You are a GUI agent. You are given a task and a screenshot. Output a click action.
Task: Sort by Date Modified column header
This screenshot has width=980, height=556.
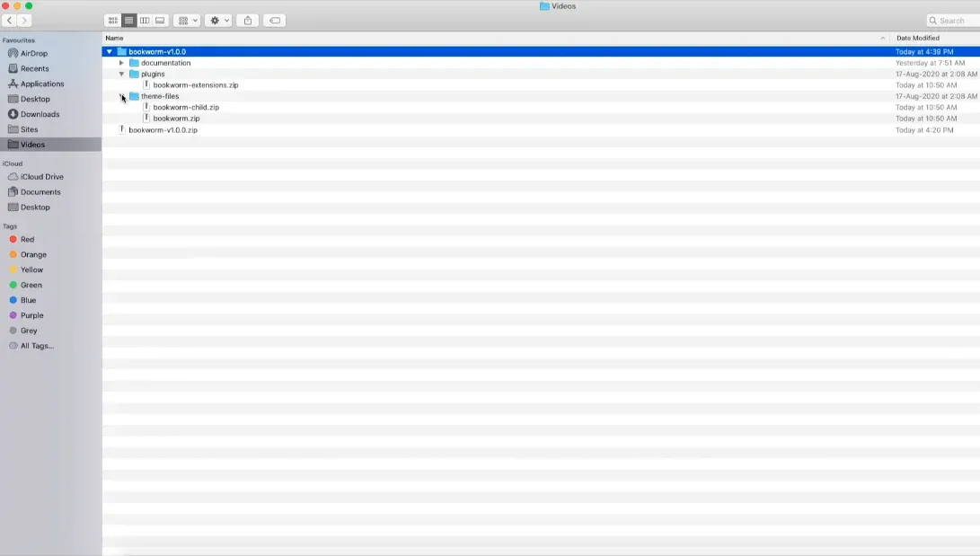[x=918, y=38]
